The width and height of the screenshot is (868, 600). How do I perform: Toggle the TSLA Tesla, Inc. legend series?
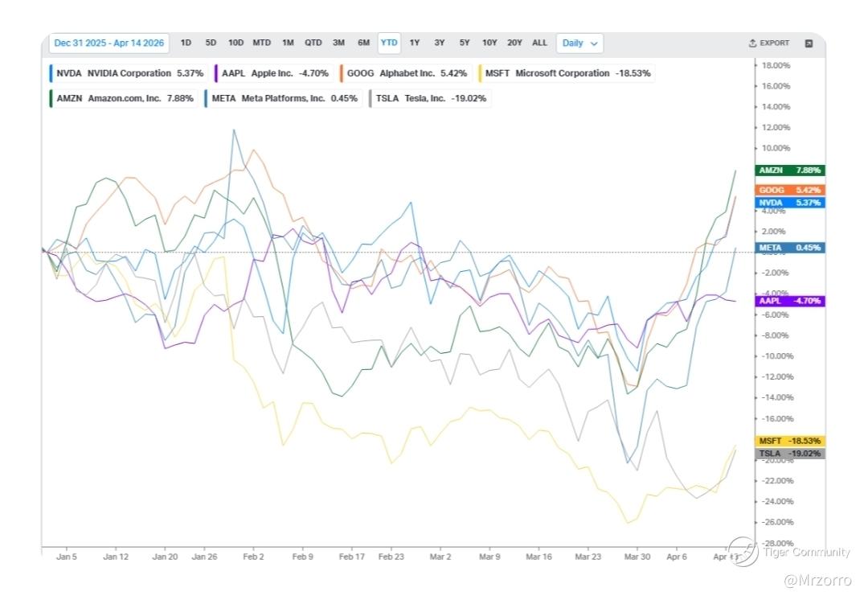429,99
